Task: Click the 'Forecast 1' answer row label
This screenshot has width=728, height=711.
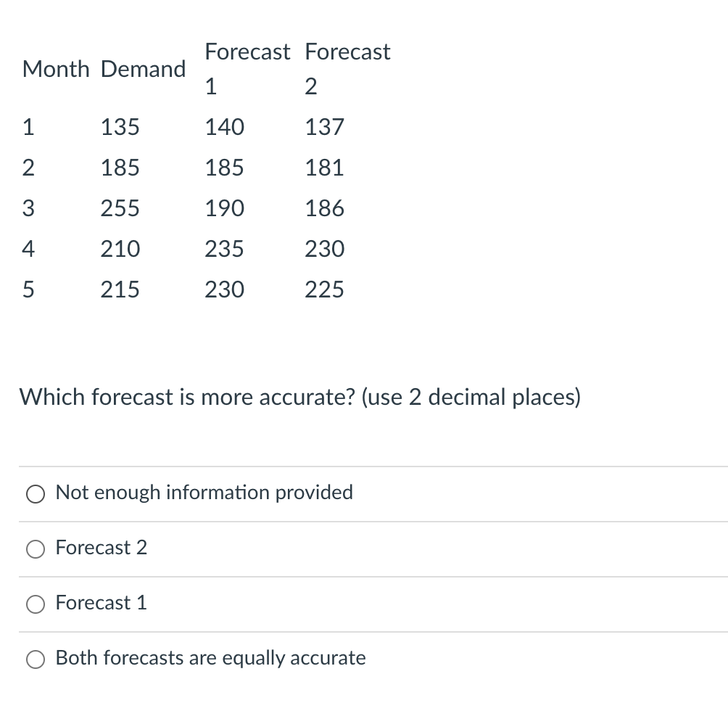Action: (x=101, y=603)
